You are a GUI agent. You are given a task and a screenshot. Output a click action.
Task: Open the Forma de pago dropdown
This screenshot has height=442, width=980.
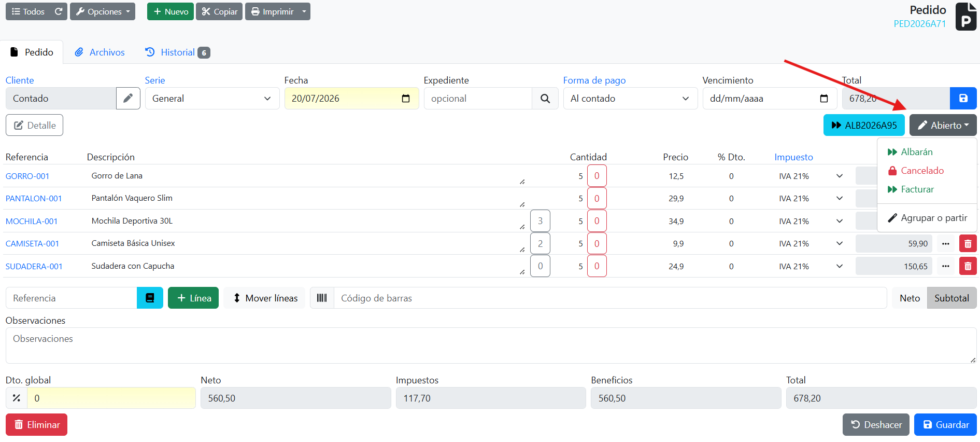click(630, 98)
